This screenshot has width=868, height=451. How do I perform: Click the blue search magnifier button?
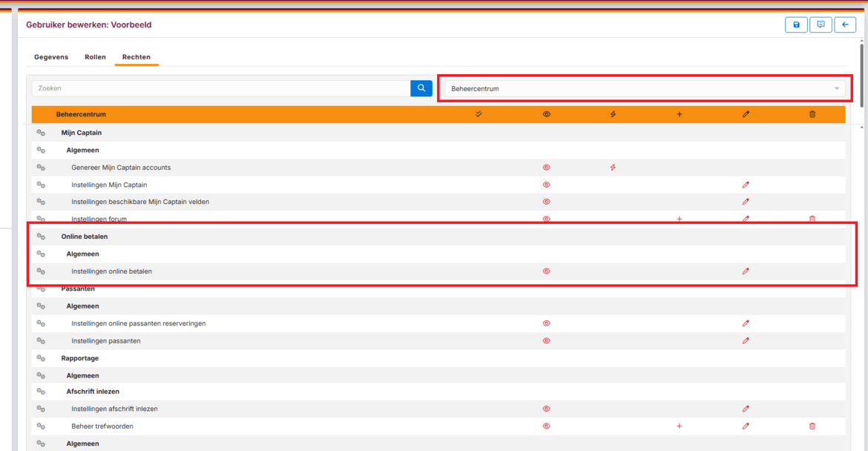pos(421,88)
